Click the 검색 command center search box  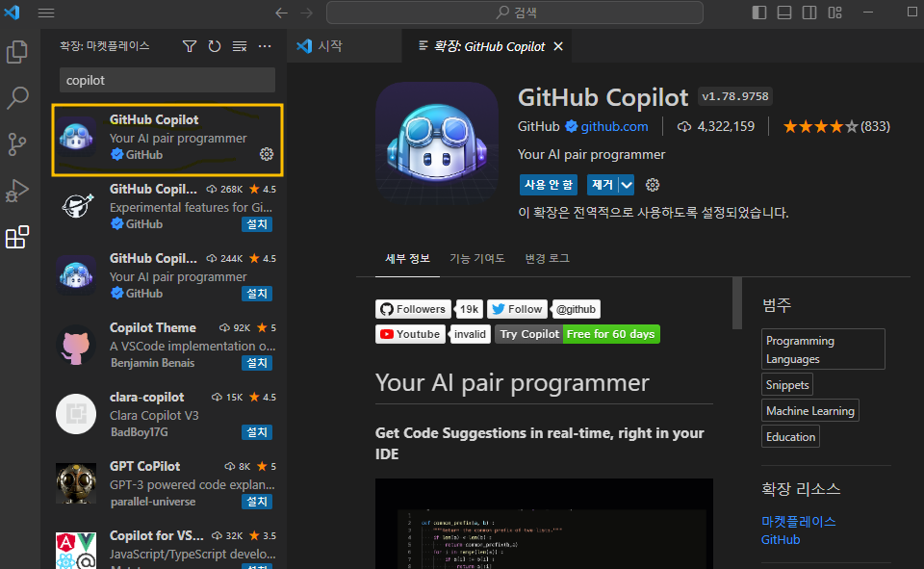(x=514, y=13)
